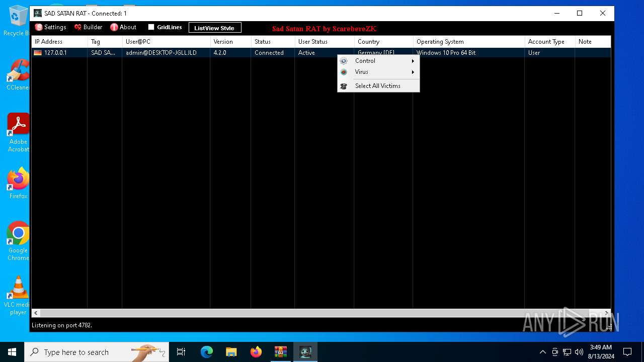The image size is (644, 362).
Task: Click the German flag icon in the row
Action: tap(38, 53)
